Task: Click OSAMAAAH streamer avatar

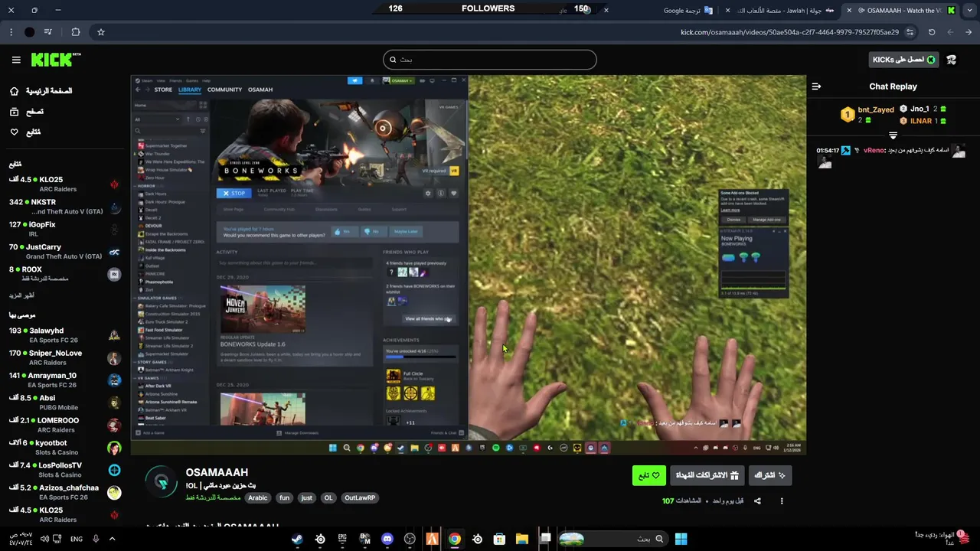Action: [162, 481]
